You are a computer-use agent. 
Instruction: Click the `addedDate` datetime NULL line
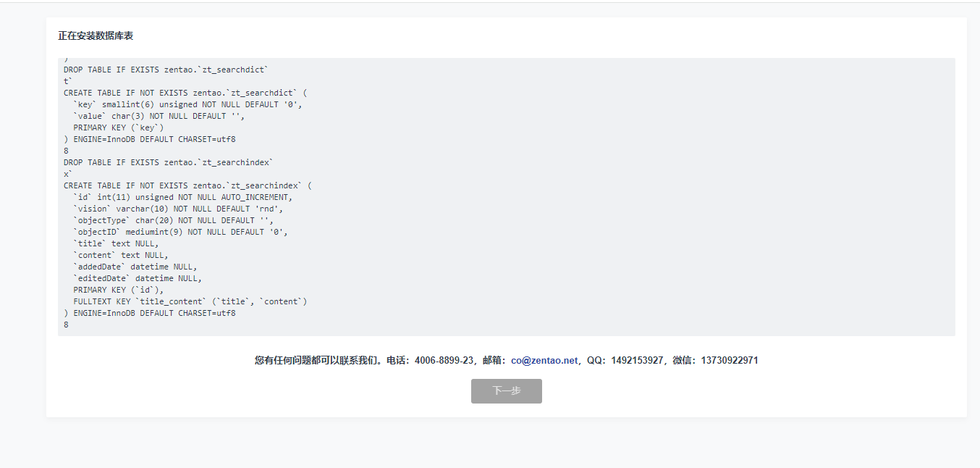point(135,267)
